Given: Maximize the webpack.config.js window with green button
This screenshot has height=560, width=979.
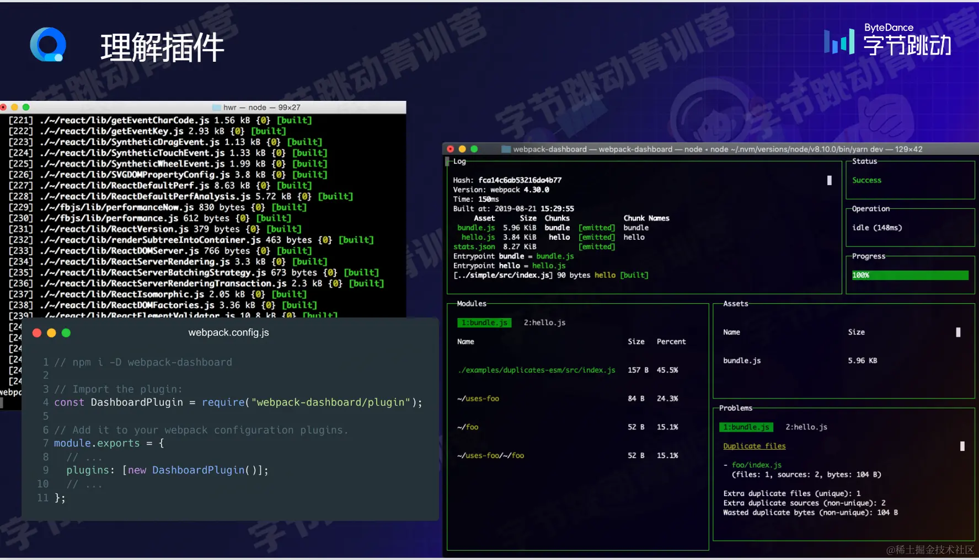Looking at the screenshot, I should pos(66,333).
